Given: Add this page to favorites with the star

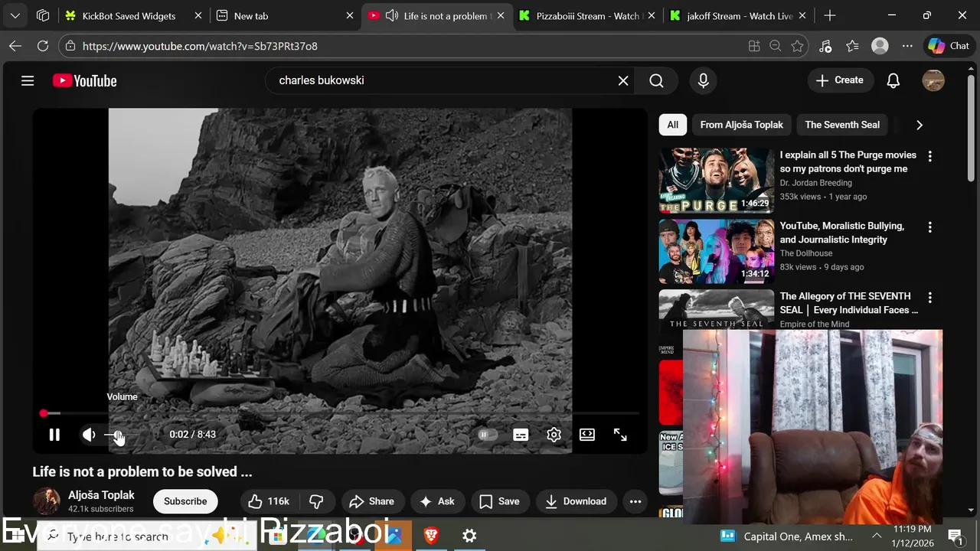Looking at the screenshot, I should click(797, 46).
